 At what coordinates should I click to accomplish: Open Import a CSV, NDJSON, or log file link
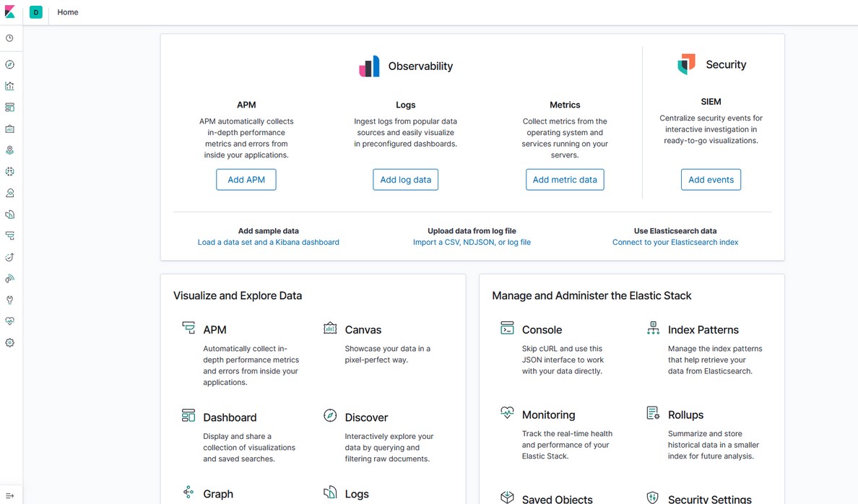click(x=472, y=242)
